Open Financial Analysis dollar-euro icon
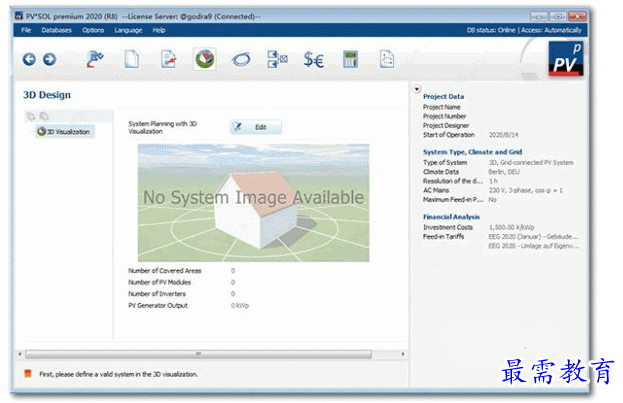Screen dimensions: 623x403 (x=313, y=60)
